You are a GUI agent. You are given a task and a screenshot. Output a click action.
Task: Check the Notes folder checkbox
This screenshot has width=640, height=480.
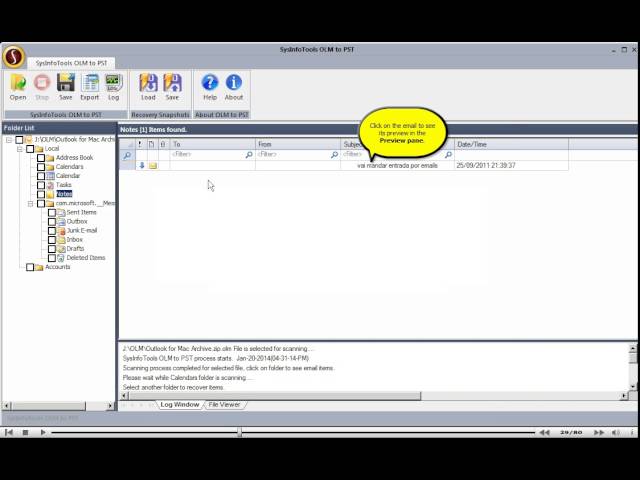[41, 194]
